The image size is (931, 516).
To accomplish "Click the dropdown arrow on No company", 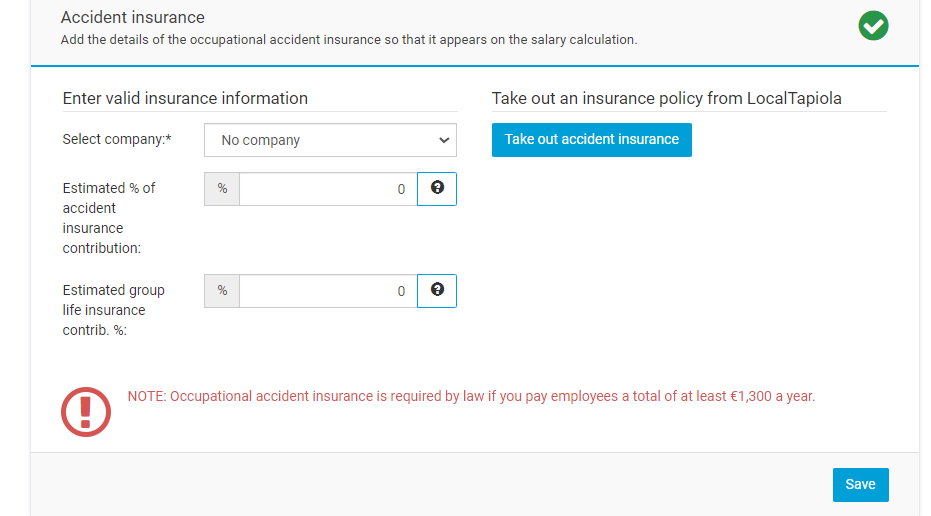I will click(444, 140).
